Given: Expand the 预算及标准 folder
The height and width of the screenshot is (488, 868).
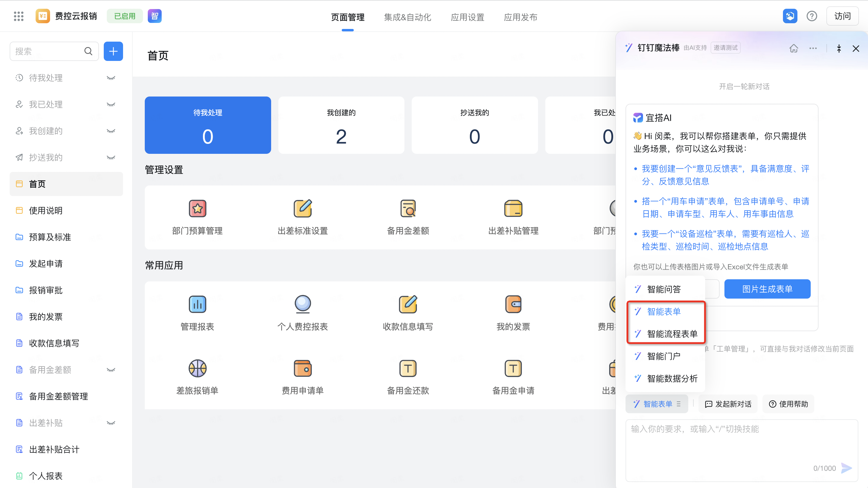Looking at the screenshot, I should (x=66, y=237).
